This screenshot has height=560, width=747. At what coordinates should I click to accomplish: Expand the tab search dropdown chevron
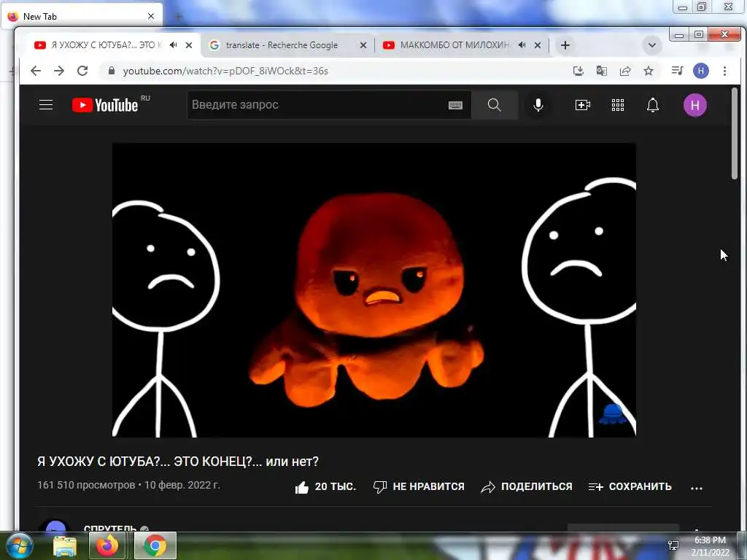(652, 45)
